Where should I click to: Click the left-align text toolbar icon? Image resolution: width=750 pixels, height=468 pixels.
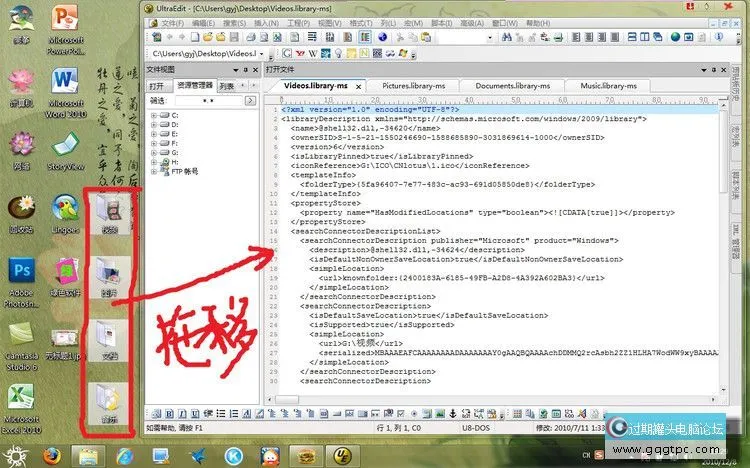coord(576,37)
